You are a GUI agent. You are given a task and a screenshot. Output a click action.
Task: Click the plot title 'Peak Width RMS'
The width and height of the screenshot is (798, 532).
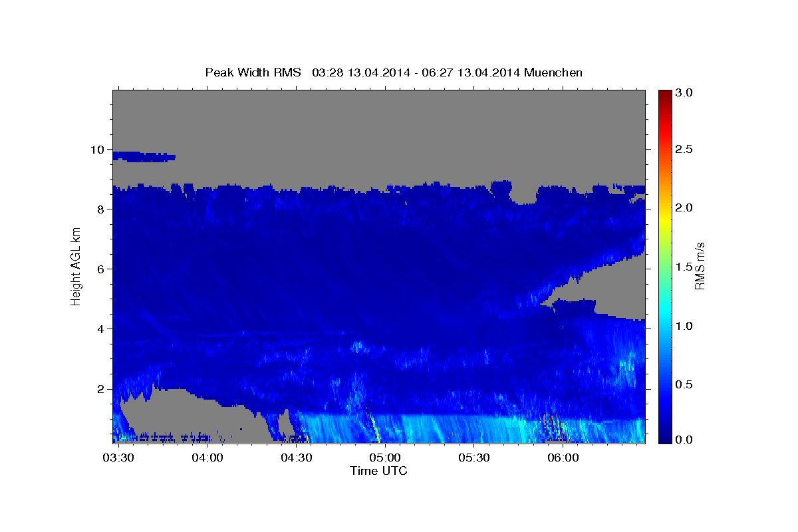click(253, 72)
